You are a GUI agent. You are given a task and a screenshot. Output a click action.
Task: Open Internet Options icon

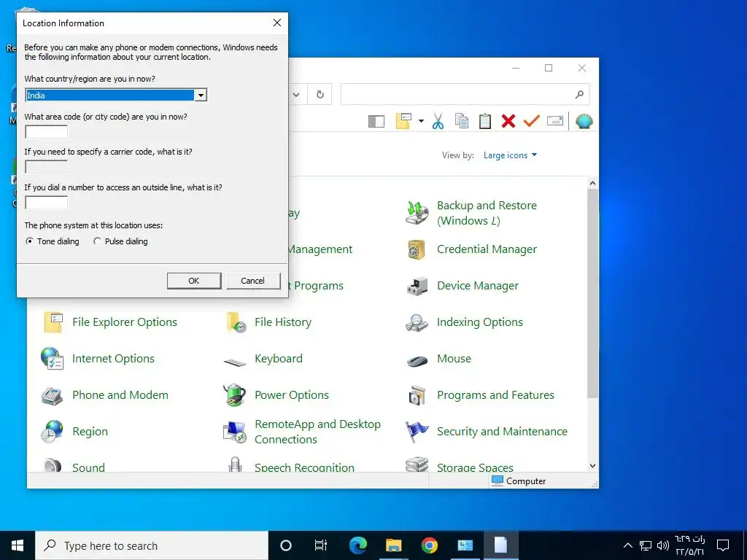tap(53, 359)
